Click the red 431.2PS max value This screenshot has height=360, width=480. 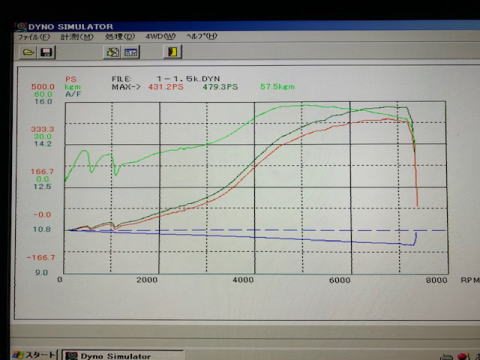(x=166, y=87)
